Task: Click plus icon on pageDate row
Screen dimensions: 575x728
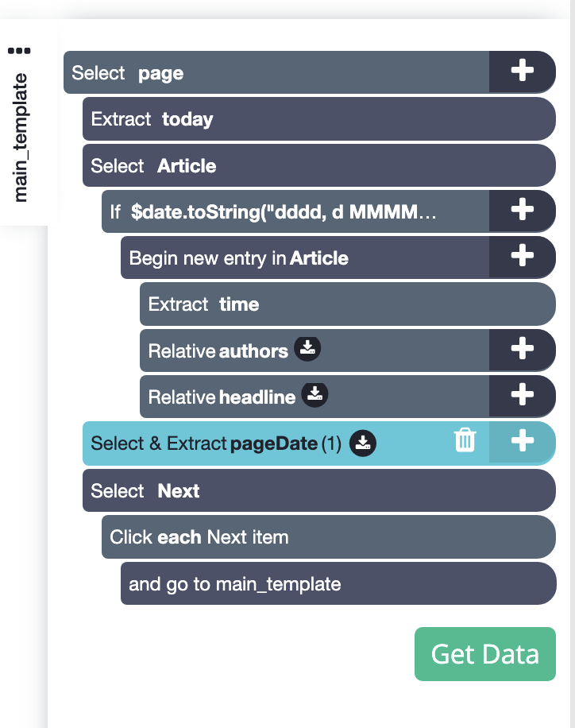Action: (x=522, y=442)
